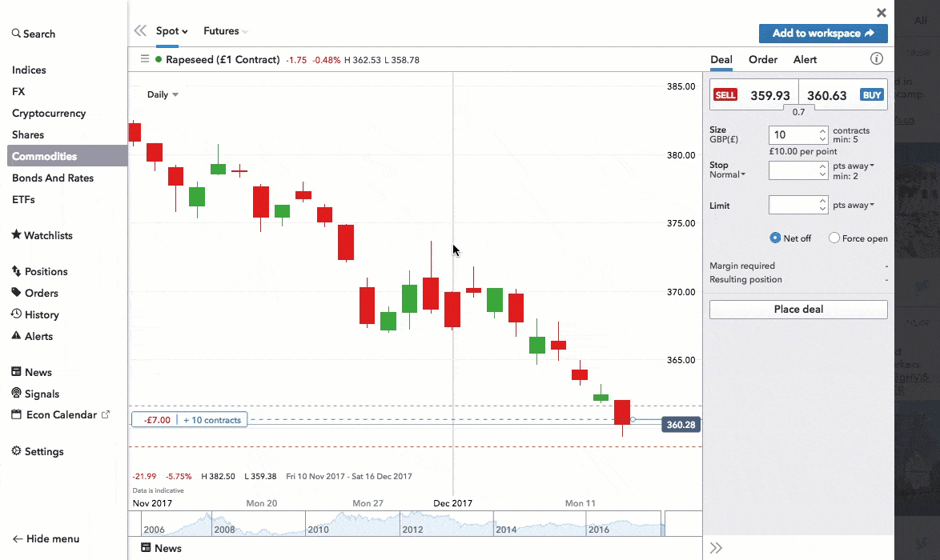
Task: Open Indices in sidebar menu
Action: 29,70
